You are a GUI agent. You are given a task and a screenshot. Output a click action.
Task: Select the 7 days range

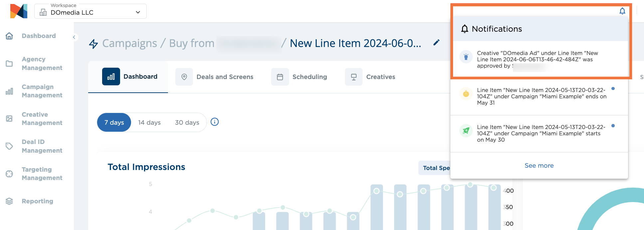click(x=114, y=122)
